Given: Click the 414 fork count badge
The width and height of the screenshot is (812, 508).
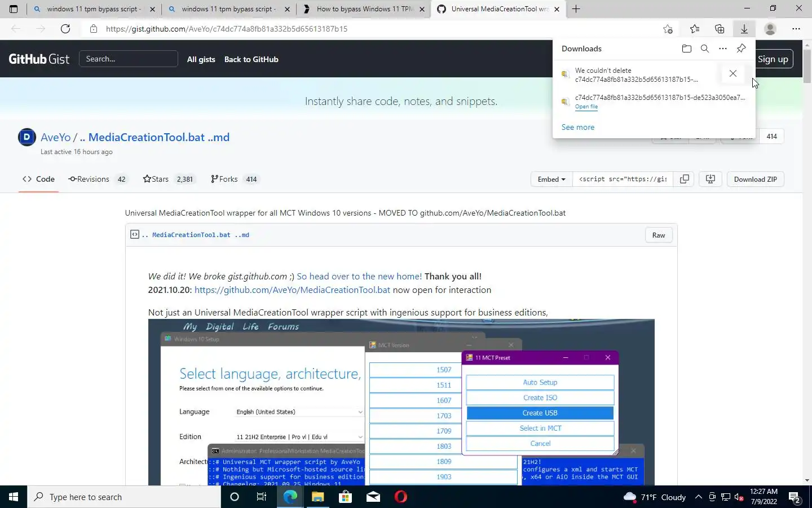Looking at the screenshot, I should click(x=772, y=136).
